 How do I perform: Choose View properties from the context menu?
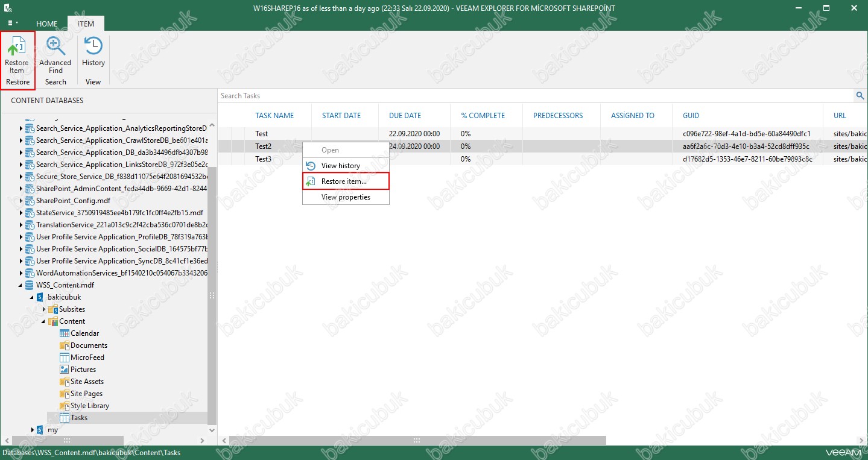(346, 197)
